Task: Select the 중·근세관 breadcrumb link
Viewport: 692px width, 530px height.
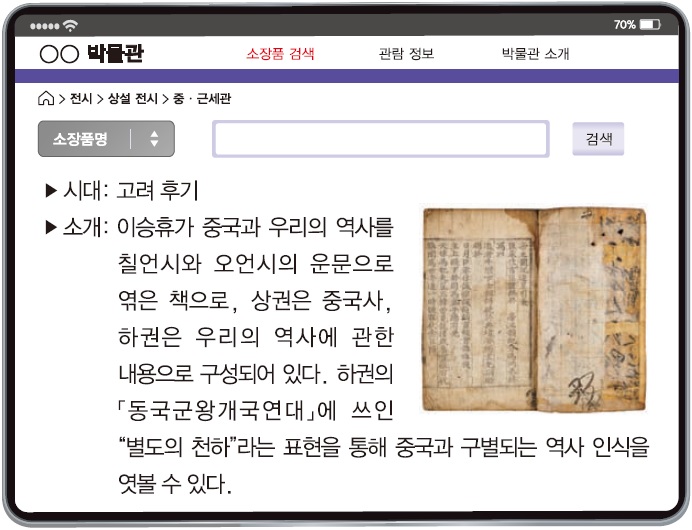Action: [203, 99]
